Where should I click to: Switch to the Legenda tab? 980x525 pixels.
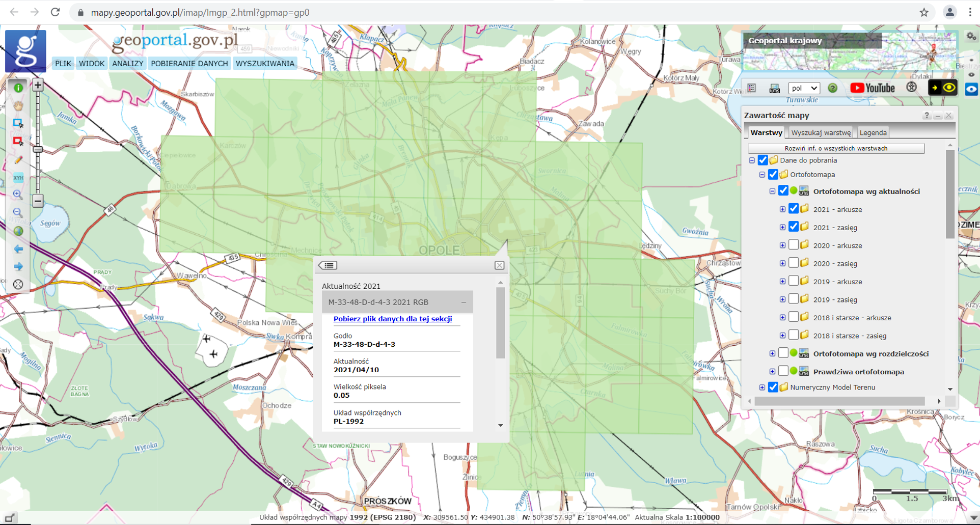[873, 132]
